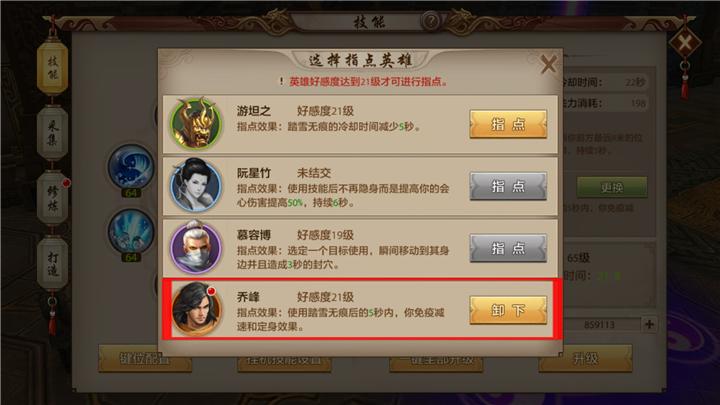Click the plus icon beside 859113
Screen dimensions: 720x405
[x=649, y=324]
